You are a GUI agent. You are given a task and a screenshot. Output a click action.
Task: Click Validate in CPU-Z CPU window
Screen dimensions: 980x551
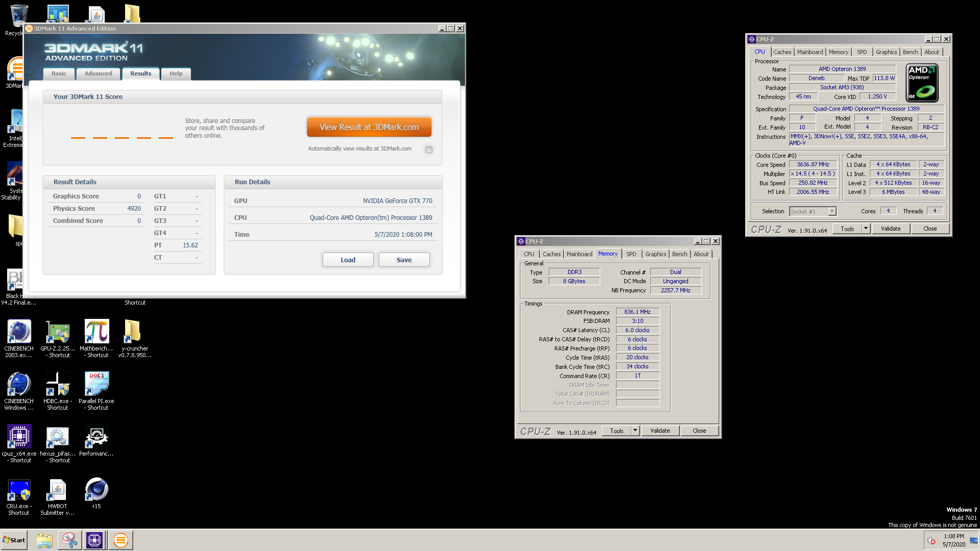point(891,229)
